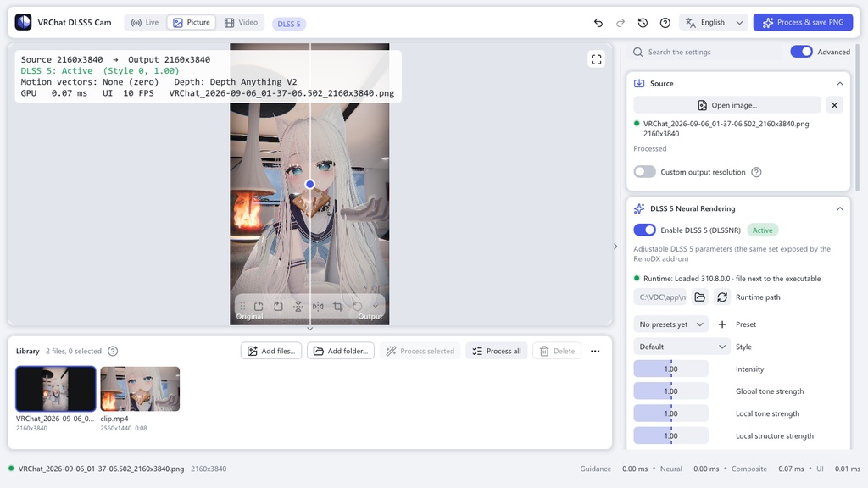Flip image vertically
Viewport: 868px width, 488px height.
click(x=298, y=306)
